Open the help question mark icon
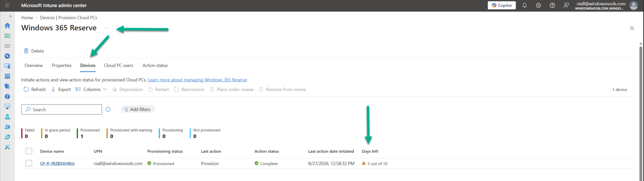 pos(552,5)
